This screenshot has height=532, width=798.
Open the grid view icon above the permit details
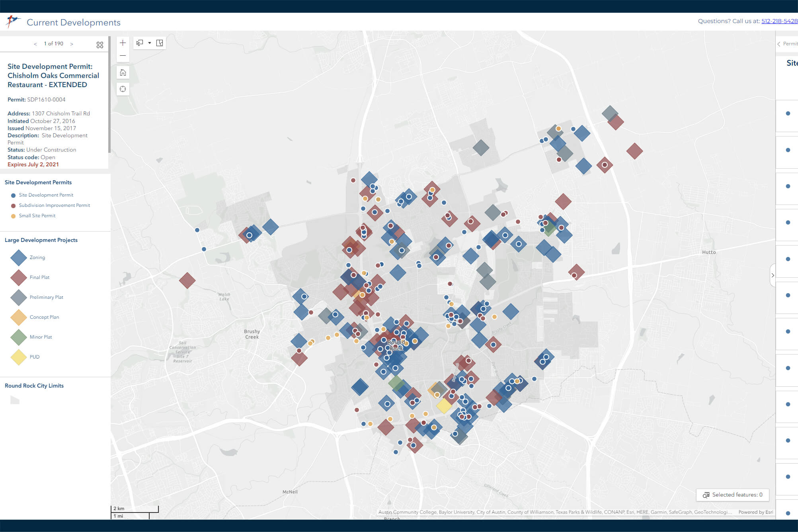[100, 45]
